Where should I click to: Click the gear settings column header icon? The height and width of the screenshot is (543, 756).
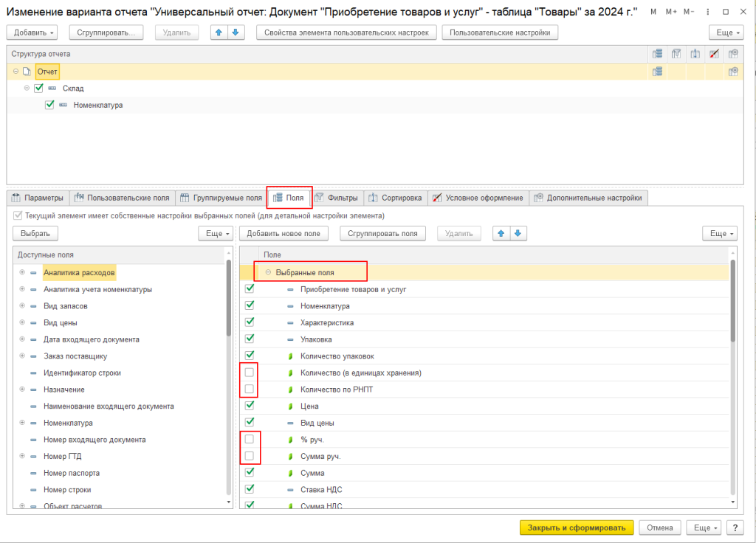point(732,54)
